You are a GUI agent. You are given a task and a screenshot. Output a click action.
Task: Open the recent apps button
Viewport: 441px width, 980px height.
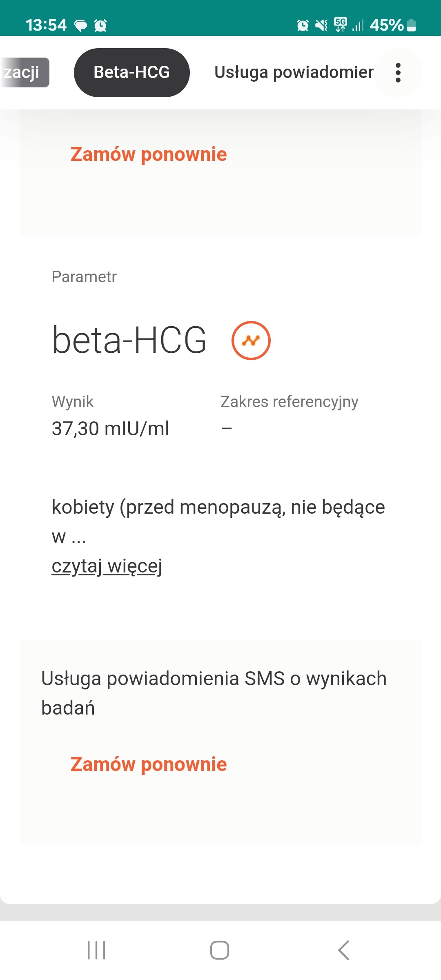coord(96,950)
